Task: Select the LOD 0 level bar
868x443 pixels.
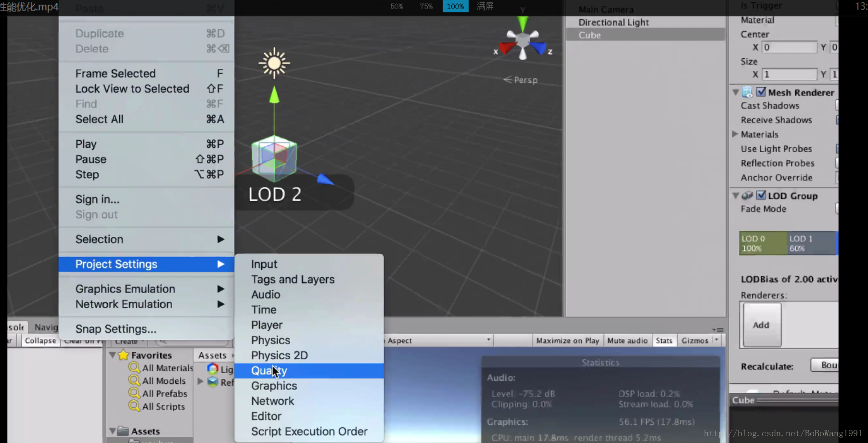Action: [762, 243]
